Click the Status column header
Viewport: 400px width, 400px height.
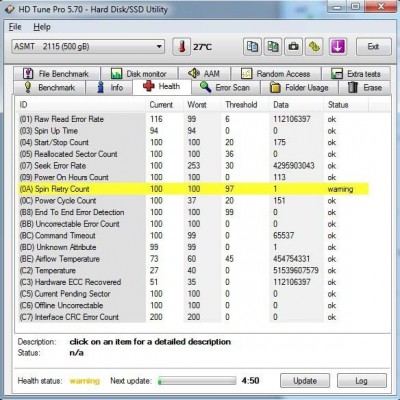coord(346,105)
